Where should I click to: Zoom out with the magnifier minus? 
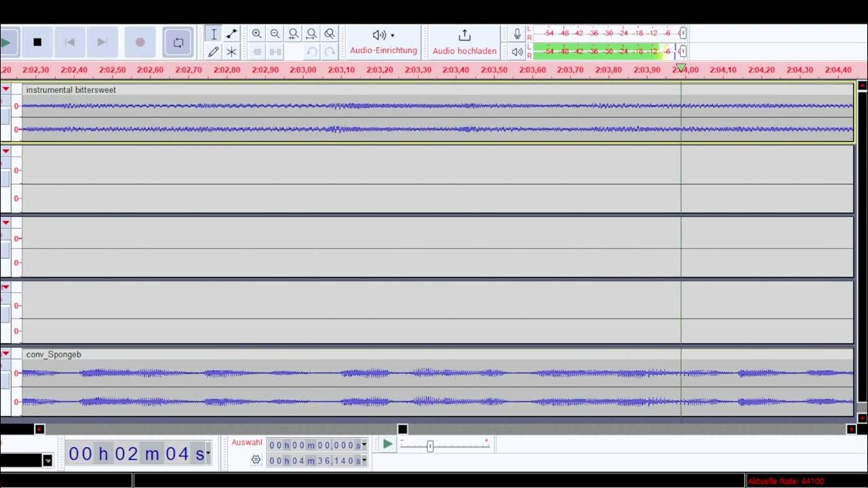275,34
